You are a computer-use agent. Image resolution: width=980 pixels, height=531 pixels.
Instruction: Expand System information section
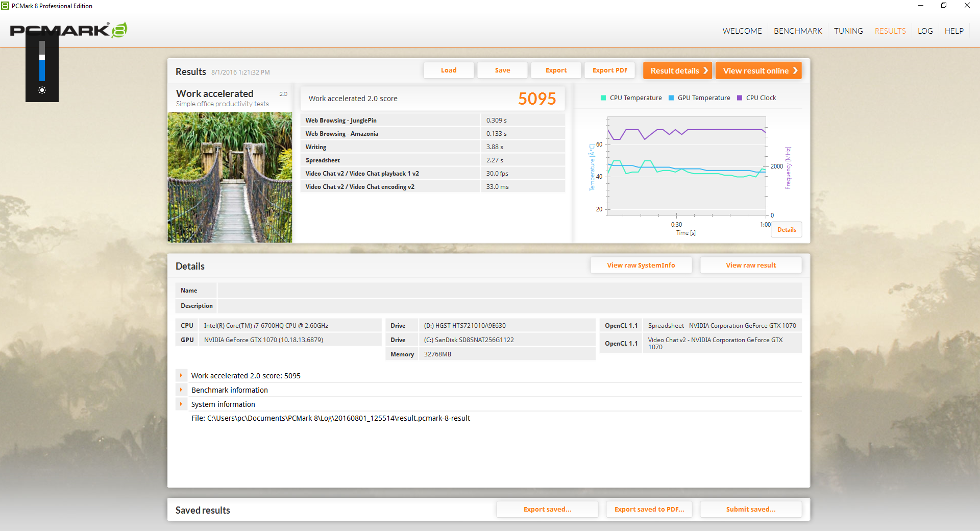[x=181, y=404]
